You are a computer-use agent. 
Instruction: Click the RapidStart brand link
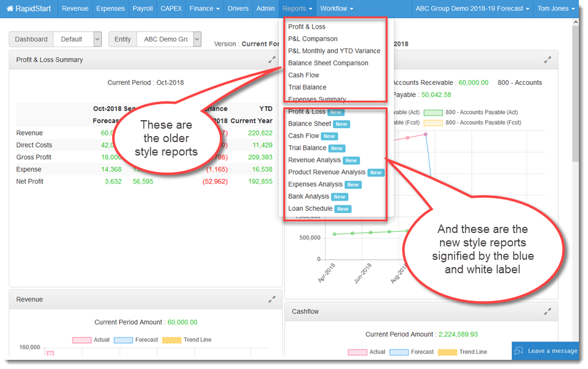(29, 9)
